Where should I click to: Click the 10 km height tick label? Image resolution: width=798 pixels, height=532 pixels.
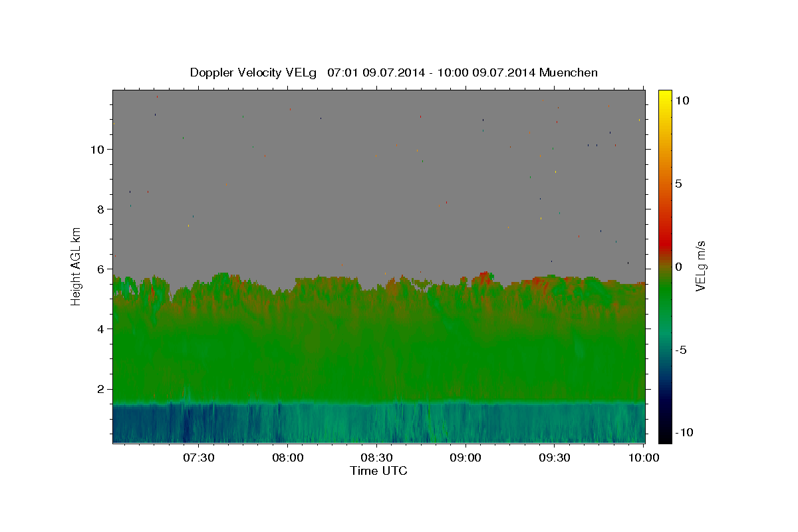tap(96, 149)
